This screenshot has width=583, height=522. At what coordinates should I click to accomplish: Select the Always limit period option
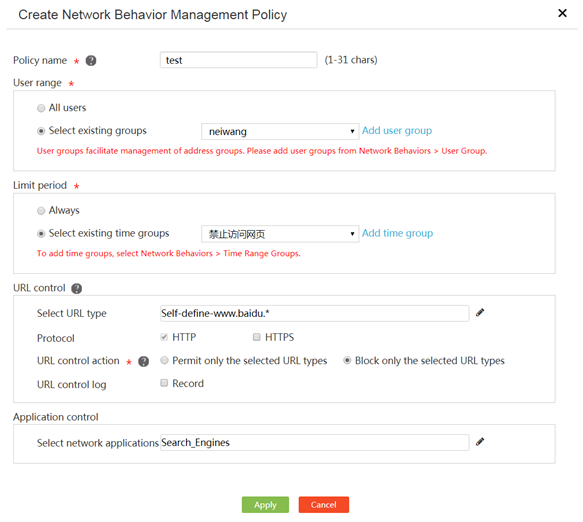click(x=41, y=211)
